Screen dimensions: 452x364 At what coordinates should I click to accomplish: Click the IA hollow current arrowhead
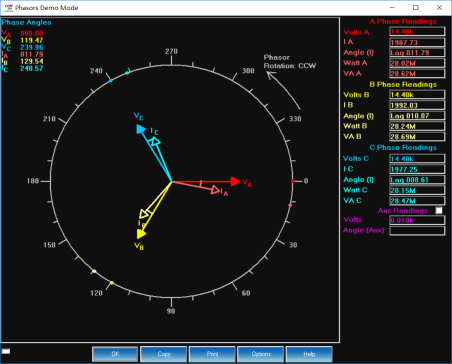tap(215, 190)
